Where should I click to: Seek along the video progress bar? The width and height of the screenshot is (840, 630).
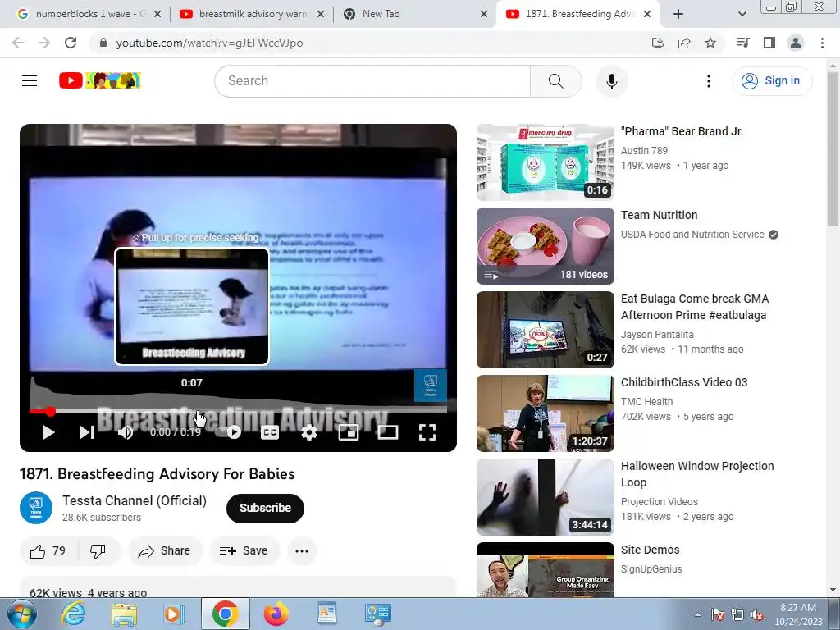(238, 412)
